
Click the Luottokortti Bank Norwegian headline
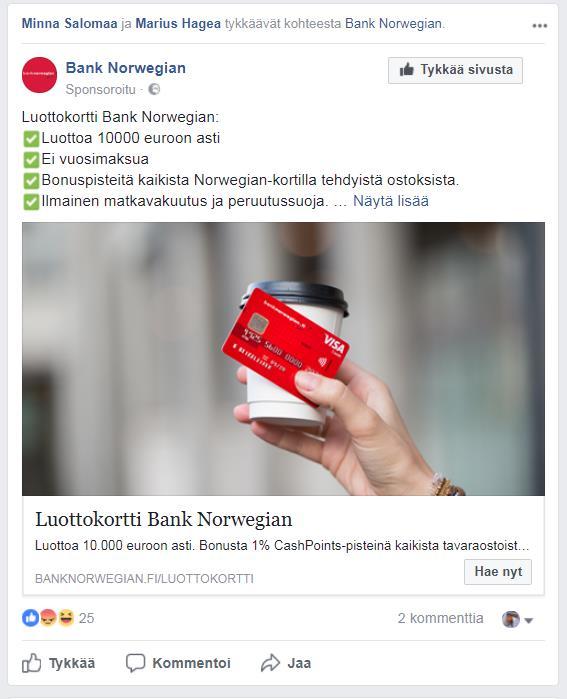[164, 520]
